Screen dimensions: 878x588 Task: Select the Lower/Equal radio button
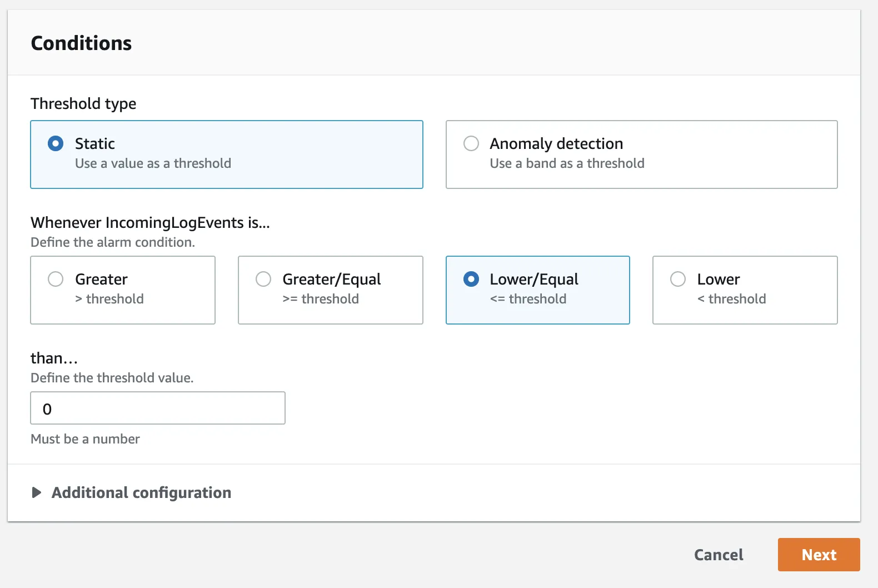(x=471, y=279)
